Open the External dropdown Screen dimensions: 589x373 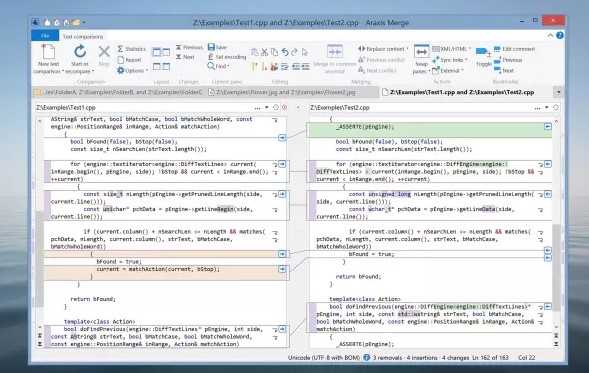pos(448,70)
